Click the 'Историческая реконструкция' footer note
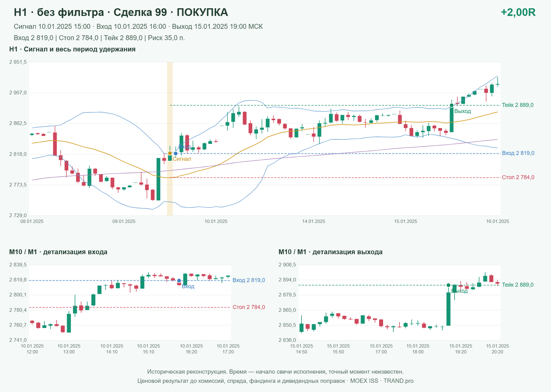The height and width of the screenshot is (392, 551). click(x=275, y=372)
